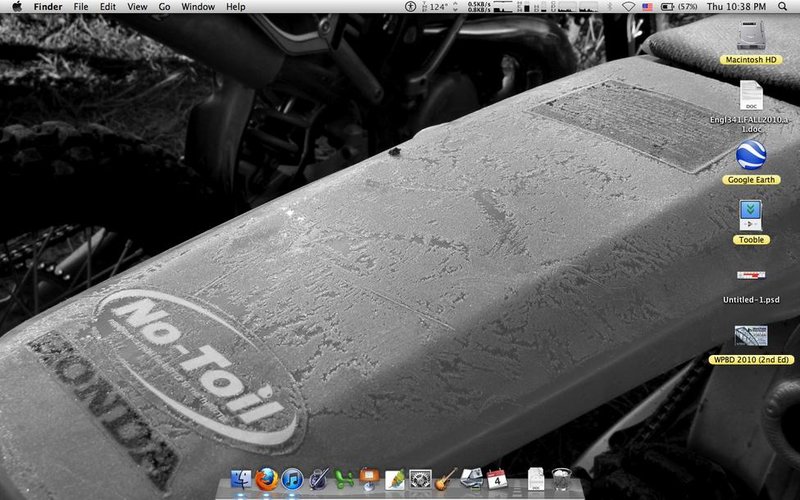Open the scanner and photos app in Dock
Screen dimensions: 800x500
[471, 479]
